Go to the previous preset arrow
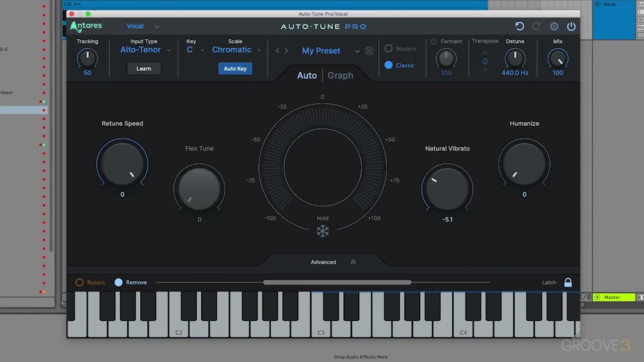644x362 pixels. click(x=277, y=50)
